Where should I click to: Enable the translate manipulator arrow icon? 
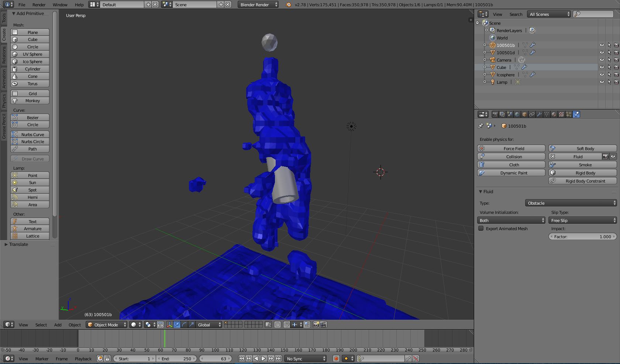(x=177, y=325)
